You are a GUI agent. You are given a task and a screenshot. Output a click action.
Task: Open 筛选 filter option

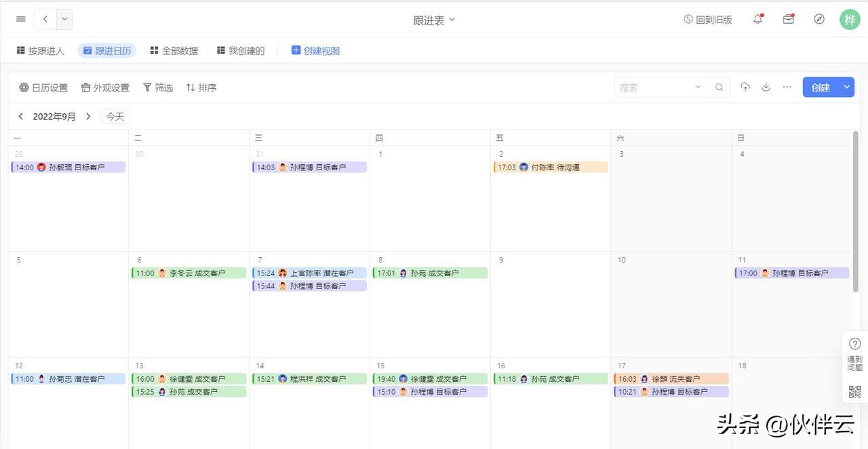[157, 87]
